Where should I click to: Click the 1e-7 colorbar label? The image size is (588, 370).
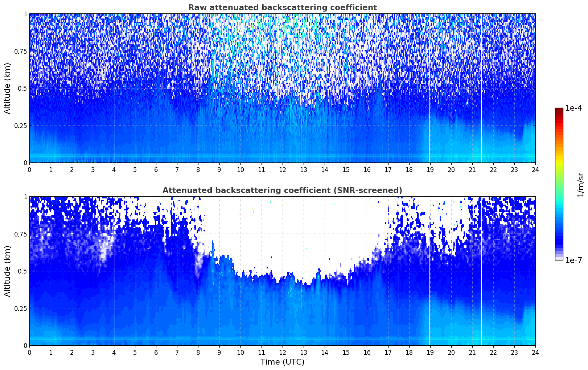pos(573,260)
